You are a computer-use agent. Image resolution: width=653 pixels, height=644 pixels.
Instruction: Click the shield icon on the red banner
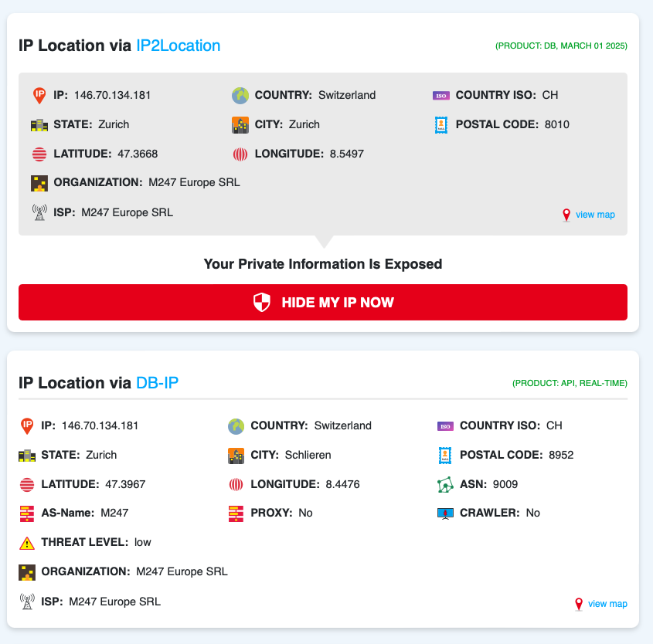262,302
